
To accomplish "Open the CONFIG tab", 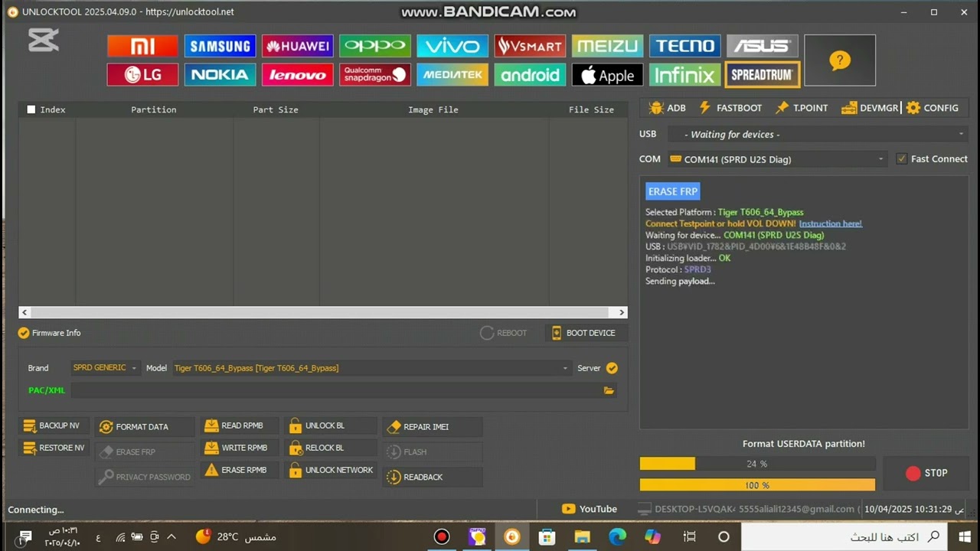I will (x=933, y=108).
